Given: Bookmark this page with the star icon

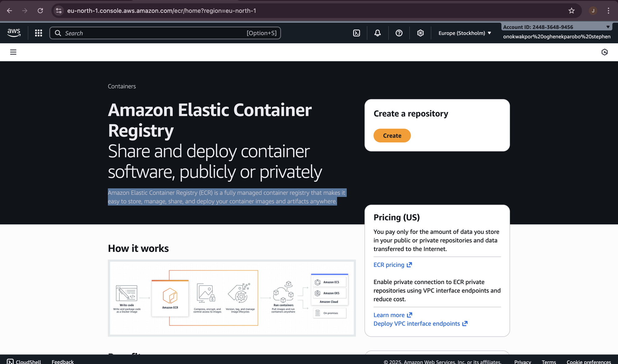Looking at the screenshot, I should click(571, 11).
